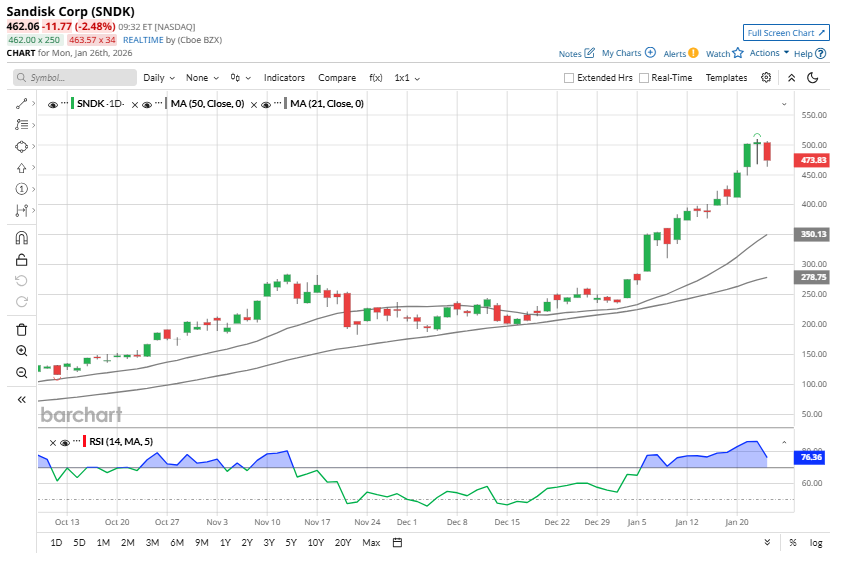
Task: Click the lock drawings icon
Action: 21,260
